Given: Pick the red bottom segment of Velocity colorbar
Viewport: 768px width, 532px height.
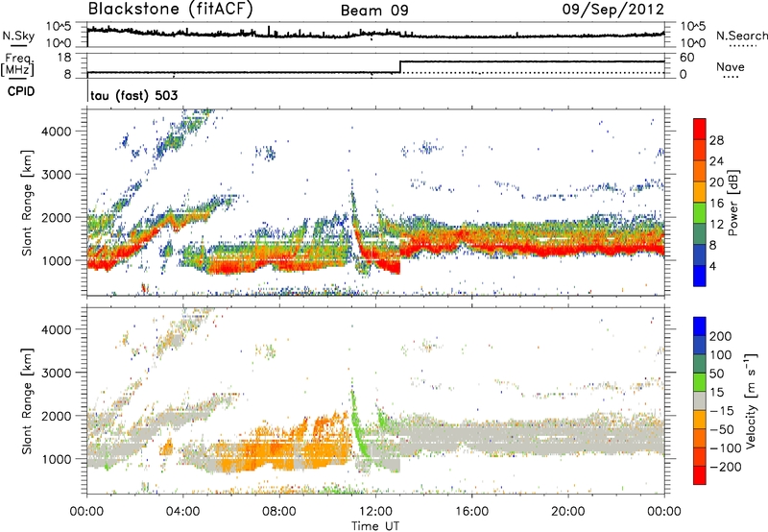Looking at the screenshot, I should pos(700,475).
